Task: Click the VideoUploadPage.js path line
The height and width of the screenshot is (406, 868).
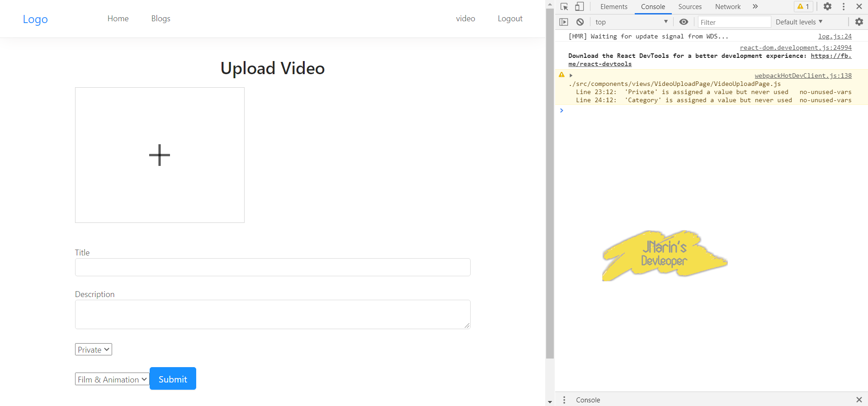Action: click(x=675, y=84)
